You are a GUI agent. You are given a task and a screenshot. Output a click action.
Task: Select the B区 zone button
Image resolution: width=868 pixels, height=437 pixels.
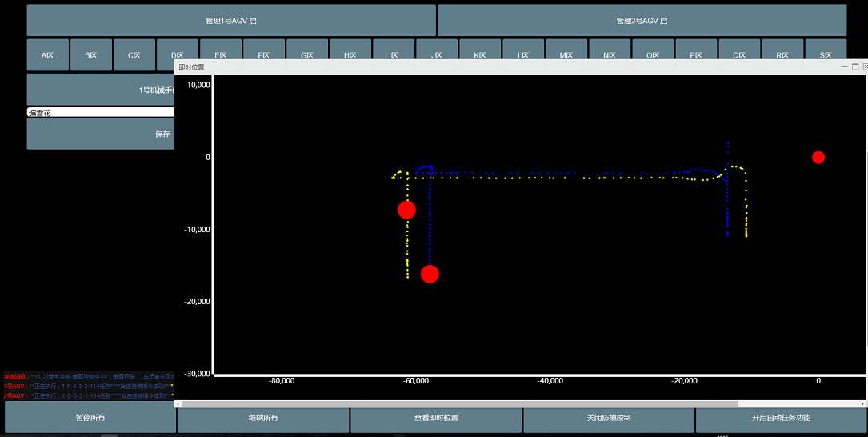pyautogui.click(x=91, y=55)
